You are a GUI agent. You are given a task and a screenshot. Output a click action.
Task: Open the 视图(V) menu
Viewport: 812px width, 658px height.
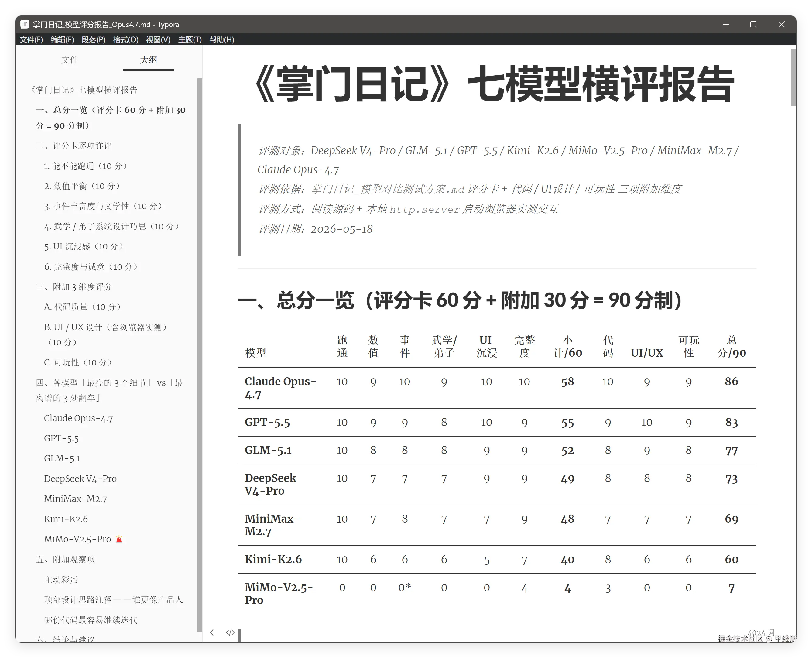158,39
